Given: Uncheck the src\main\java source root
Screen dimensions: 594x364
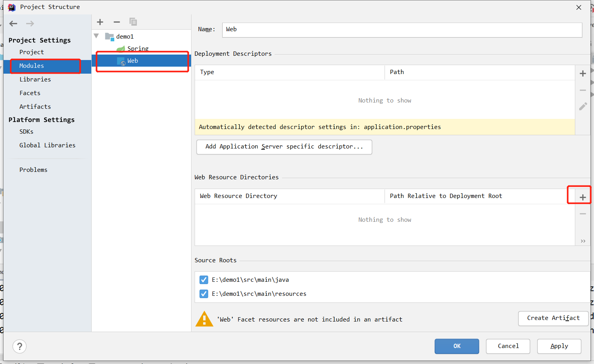Looking at the screenshot, I should coord(204,280).
